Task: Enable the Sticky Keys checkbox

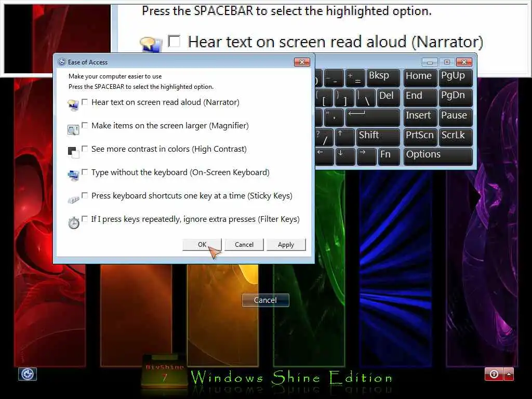Action: coord(85,195)
